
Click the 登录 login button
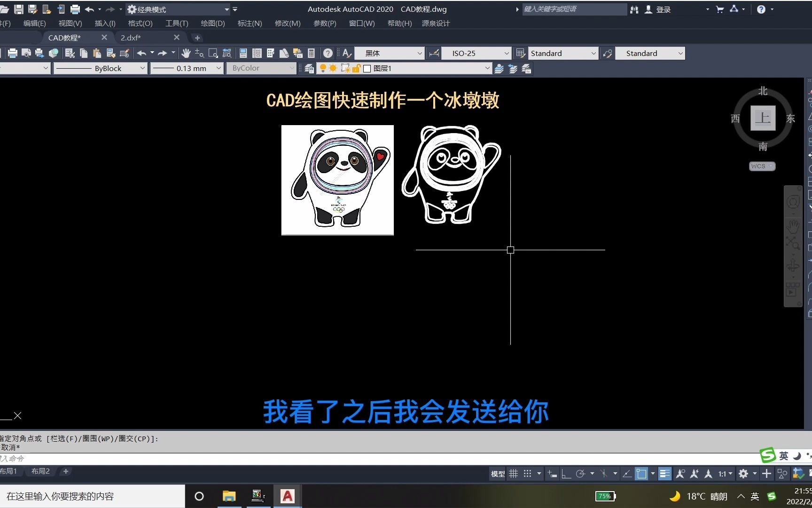[x=663, y=9]
